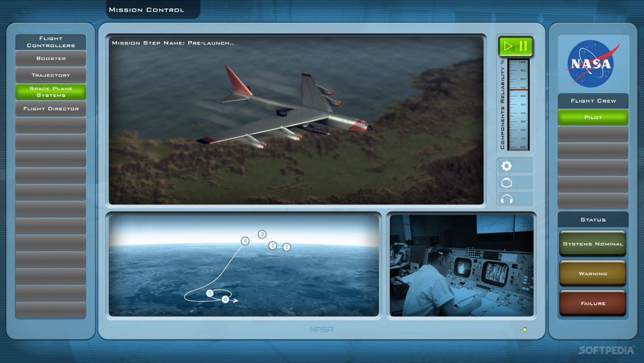Viewport: 644px width, 363px height.
Task: Click the astronaut helmet icon
Action: tap(506, 182)
